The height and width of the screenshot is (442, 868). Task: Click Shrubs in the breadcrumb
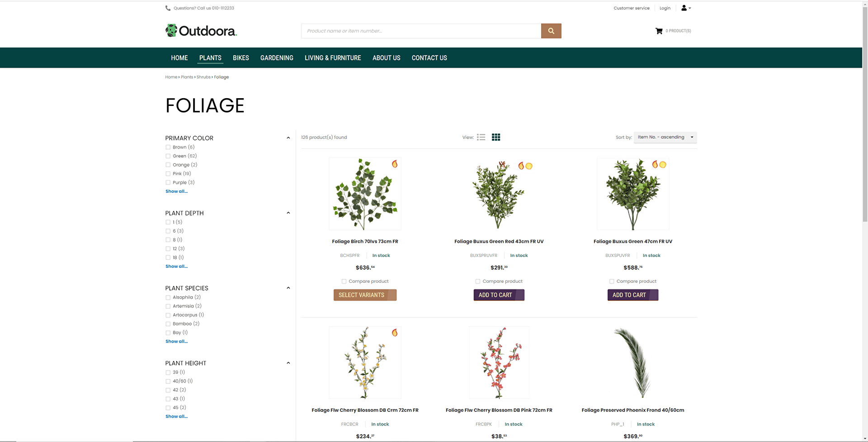point(203,77)
